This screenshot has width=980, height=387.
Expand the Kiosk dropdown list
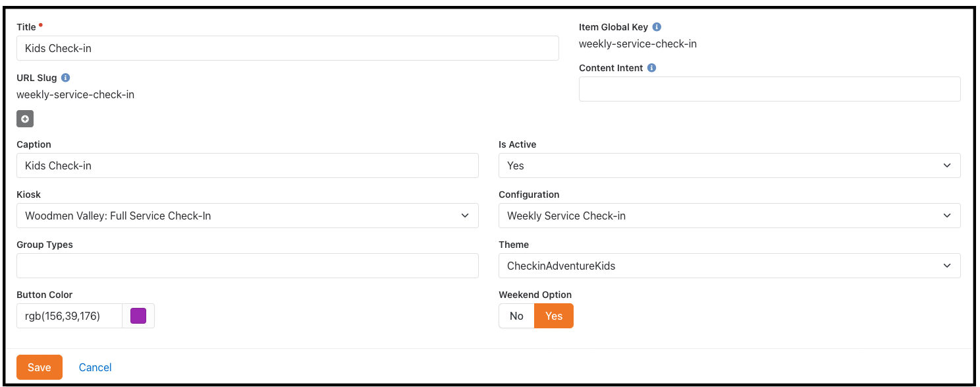pyautogui.click(x=247, y=216)
